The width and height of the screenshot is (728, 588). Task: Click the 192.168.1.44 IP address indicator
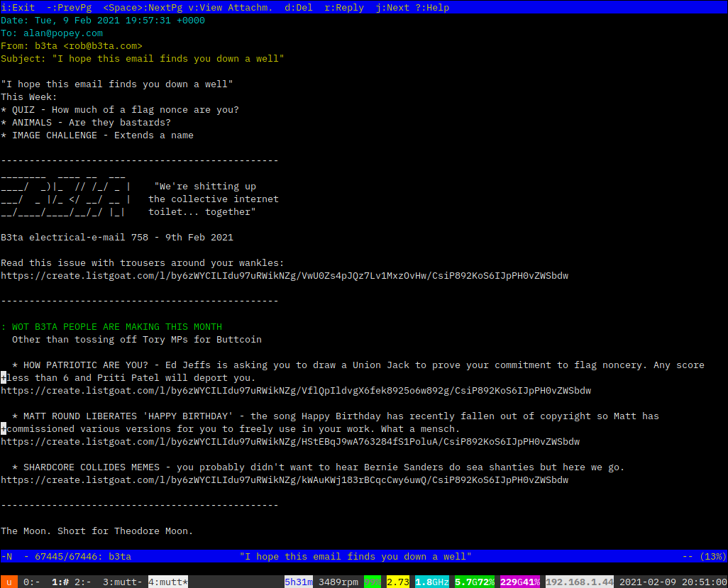(580, 582)
